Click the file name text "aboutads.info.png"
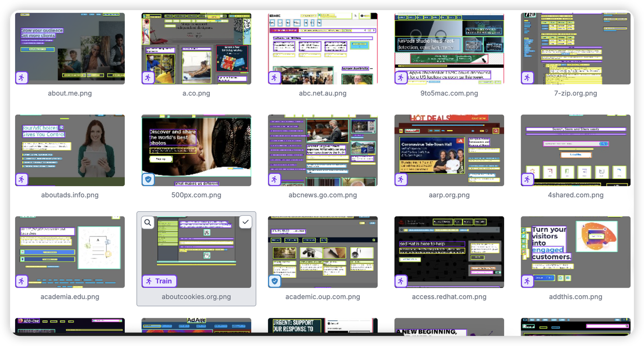Viewport: 644px width, 346px height. (70, 195)
